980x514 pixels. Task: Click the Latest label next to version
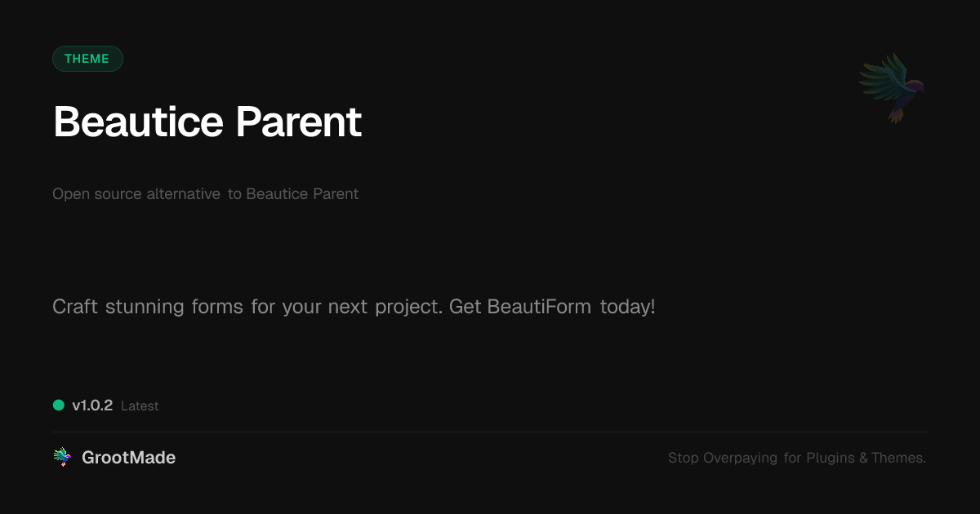coord(140,406)
